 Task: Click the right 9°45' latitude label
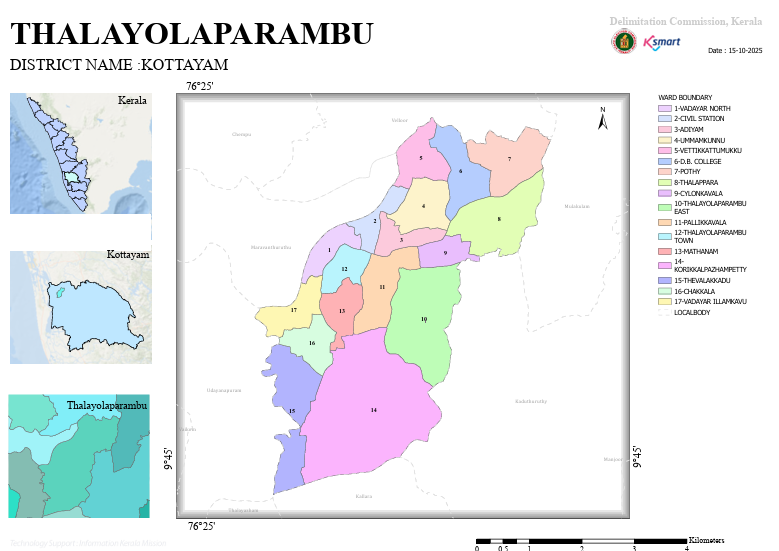point(637,457)
